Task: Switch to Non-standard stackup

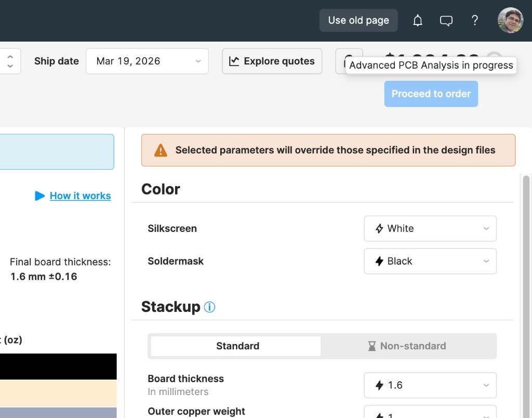Action: pos(408,346)
